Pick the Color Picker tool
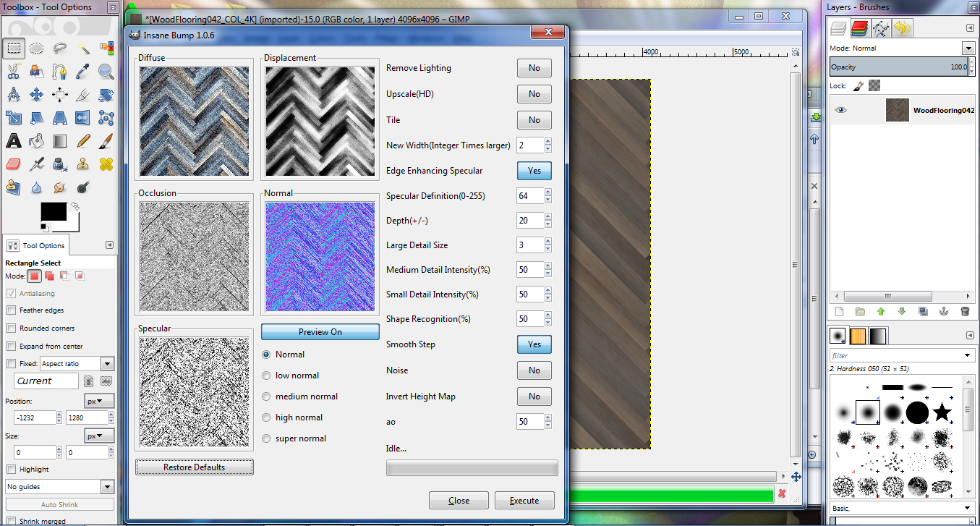The height and width of the screenshot is (526, 980). tap(81, 72)
